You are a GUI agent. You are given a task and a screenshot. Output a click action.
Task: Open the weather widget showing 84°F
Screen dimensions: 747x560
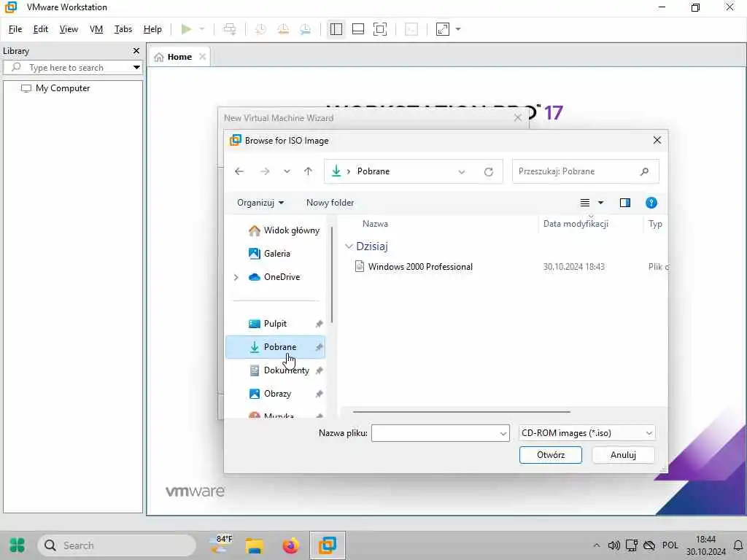click(x=221, y=545)
